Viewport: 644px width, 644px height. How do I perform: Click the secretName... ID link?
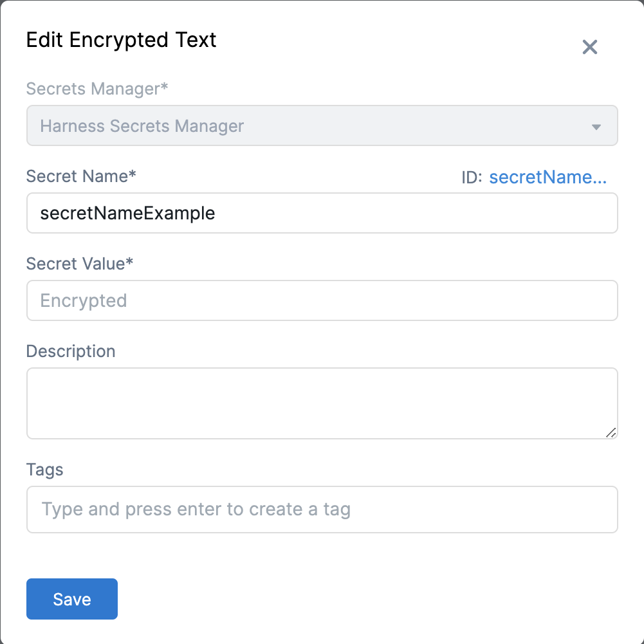click(x=547, y=178)
